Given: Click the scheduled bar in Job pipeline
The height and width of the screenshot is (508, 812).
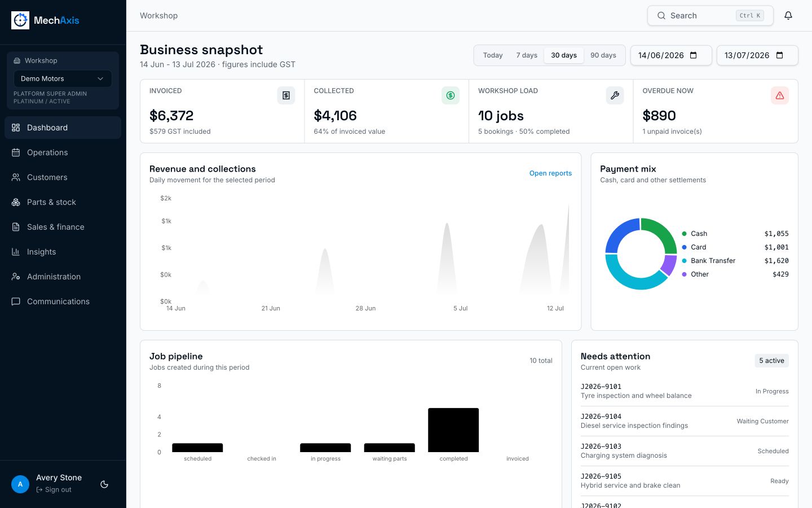Looking at the screenshot, I should tap(197, 448).
